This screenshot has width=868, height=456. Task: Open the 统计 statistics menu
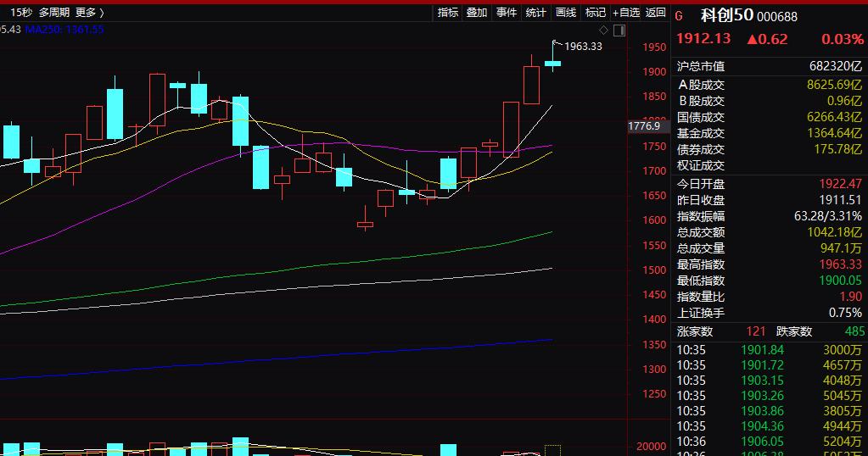[x=536, y=12]
